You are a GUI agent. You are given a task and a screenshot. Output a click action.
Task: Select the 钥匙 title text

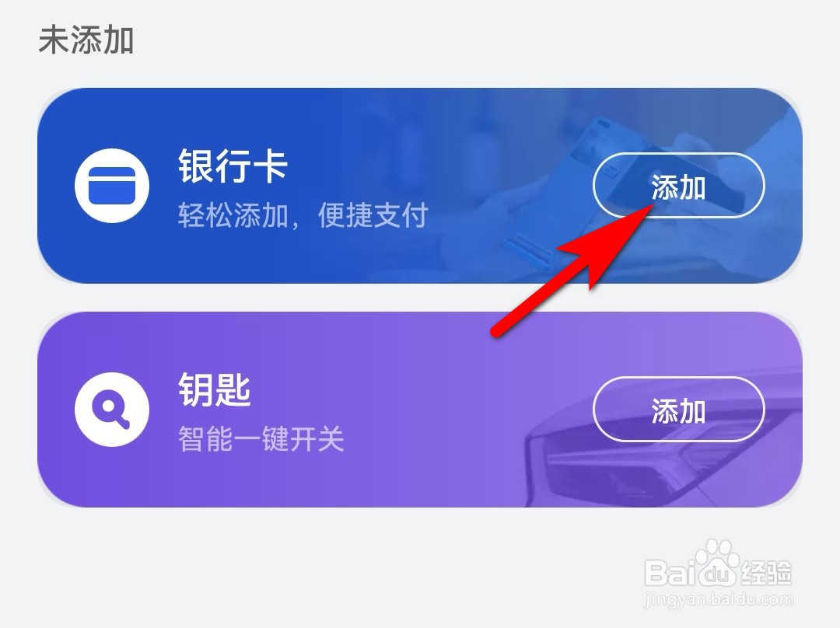215,389
